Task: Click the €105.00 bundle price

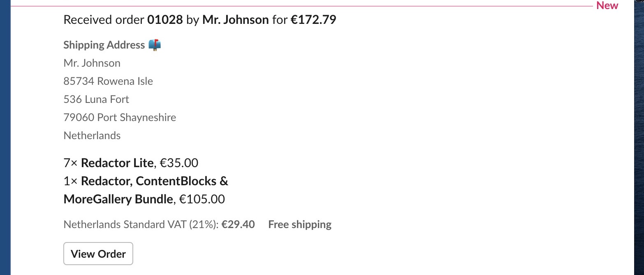Action: [202, 199]
